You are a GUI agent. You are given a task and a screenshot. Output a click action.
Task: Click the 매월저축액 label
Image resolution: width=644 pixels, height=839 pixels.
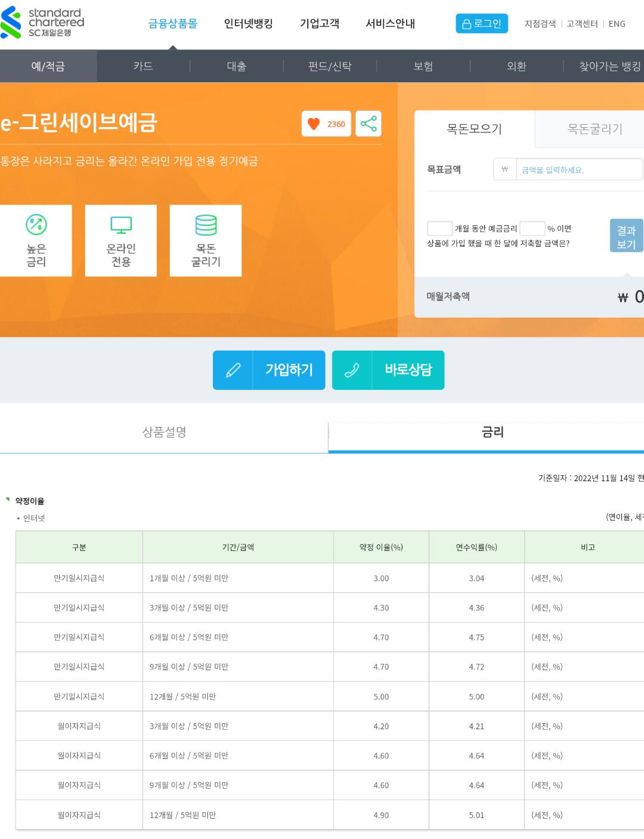448,296
